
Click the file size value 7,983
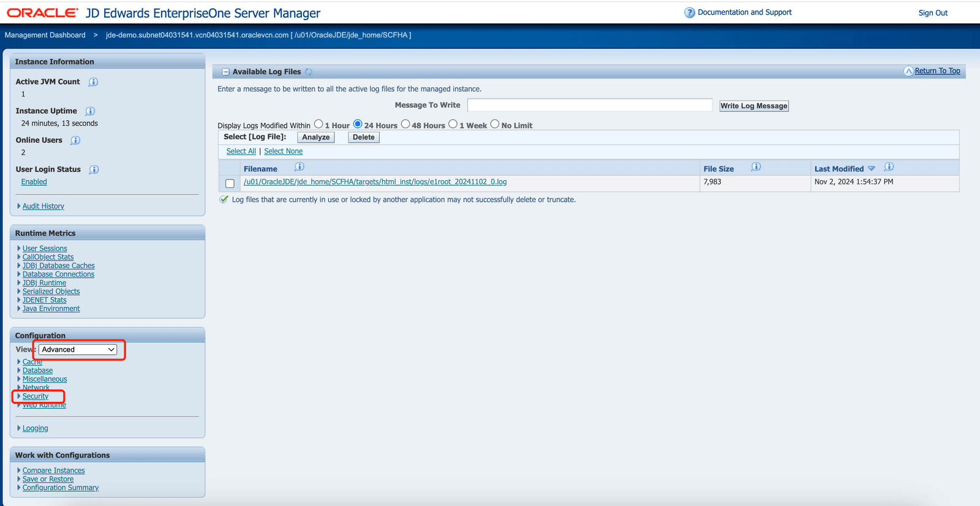pyautogui.click(x=712, y=182)
